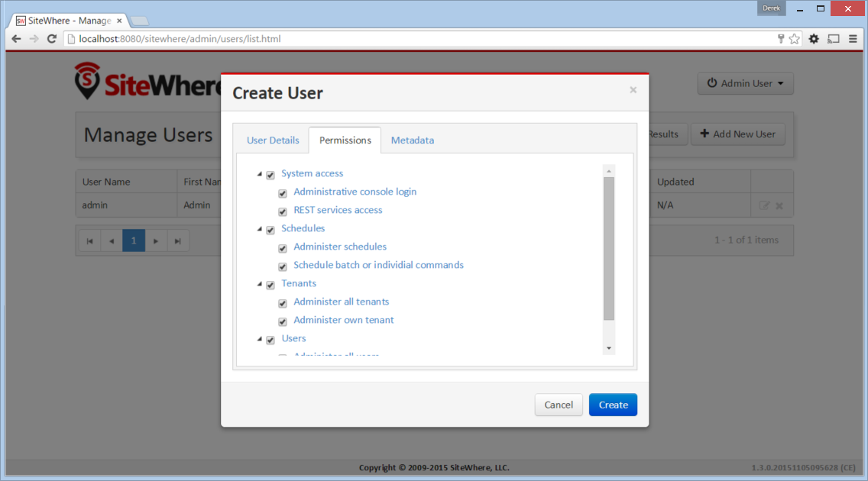
Task: Open the Admin User dropdown menu
Action: coord(745,83)
